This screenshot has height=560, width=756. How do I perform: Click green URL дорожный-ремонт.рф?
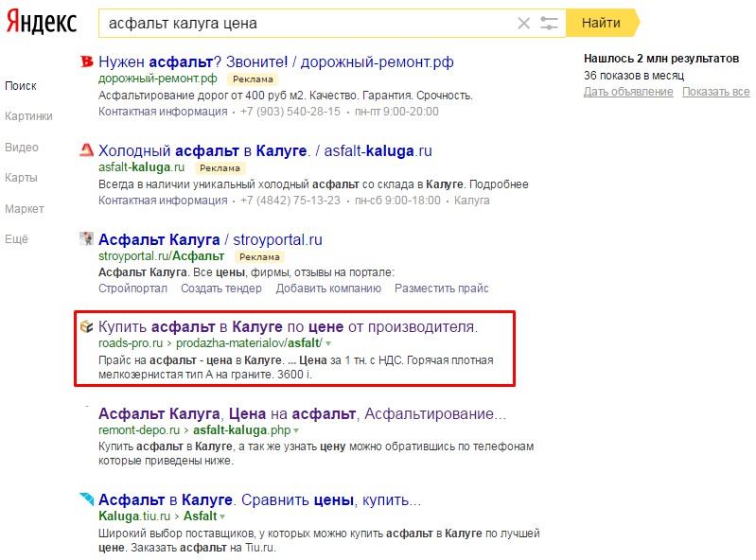pyautogui.click(x=158, y=79)
